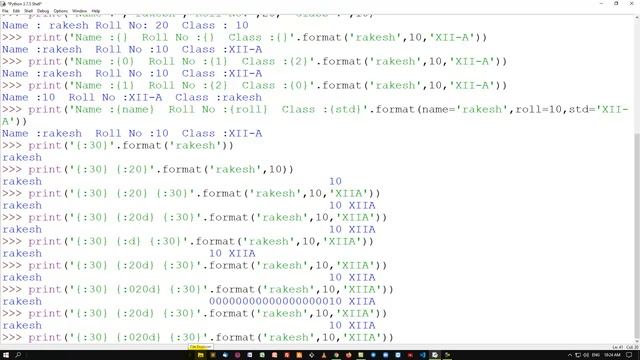
Task: Open the Edit menu
Action: [x=16, y=11]
